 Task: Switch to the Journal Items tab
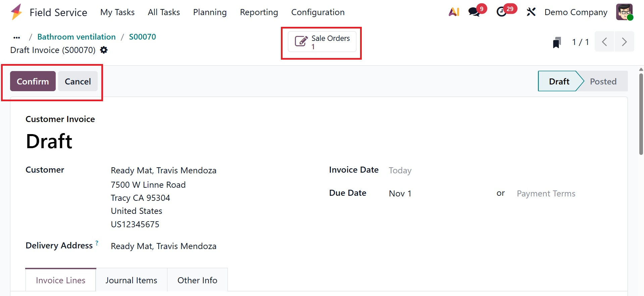click(x=131, y=280)
